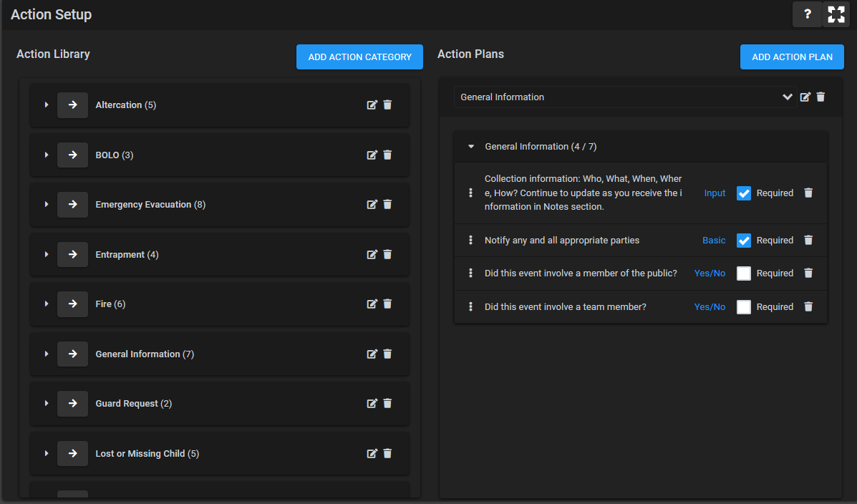This screenshot has height=504, width=857.
Task: Open the help question mark icon
Action: tap(808, 14)
